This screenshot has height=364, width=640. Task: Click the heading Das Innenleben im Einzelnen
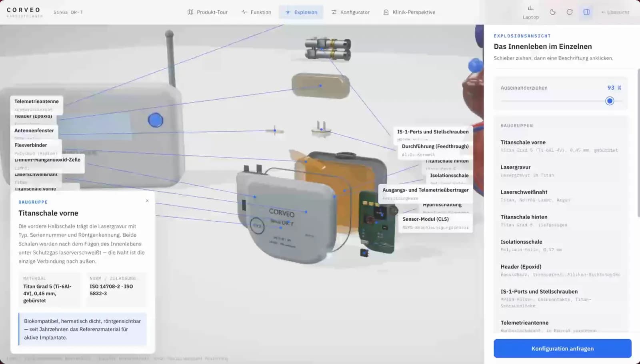[543, 46]
